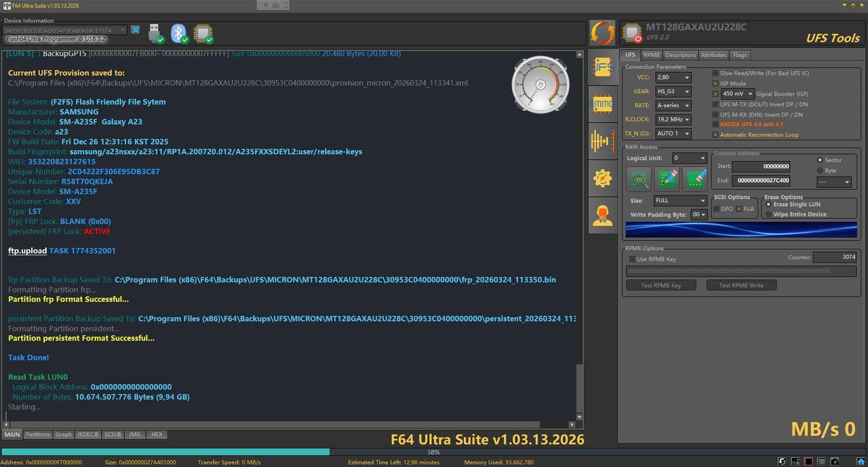Open the gear settings sidebar icon

click(x=602, y=179)
